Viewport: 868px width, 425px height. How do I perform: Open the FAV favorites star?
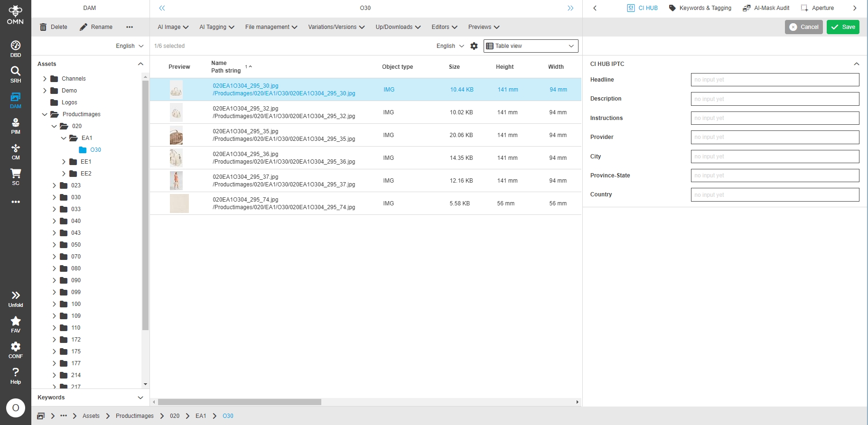point(16,324)
